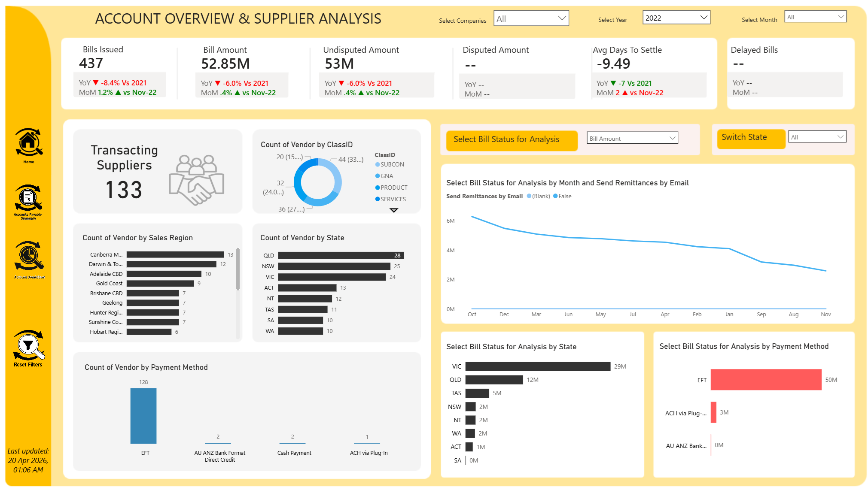Click the False remittance legend item
This screenshot has height=490, width=868.
562,196
